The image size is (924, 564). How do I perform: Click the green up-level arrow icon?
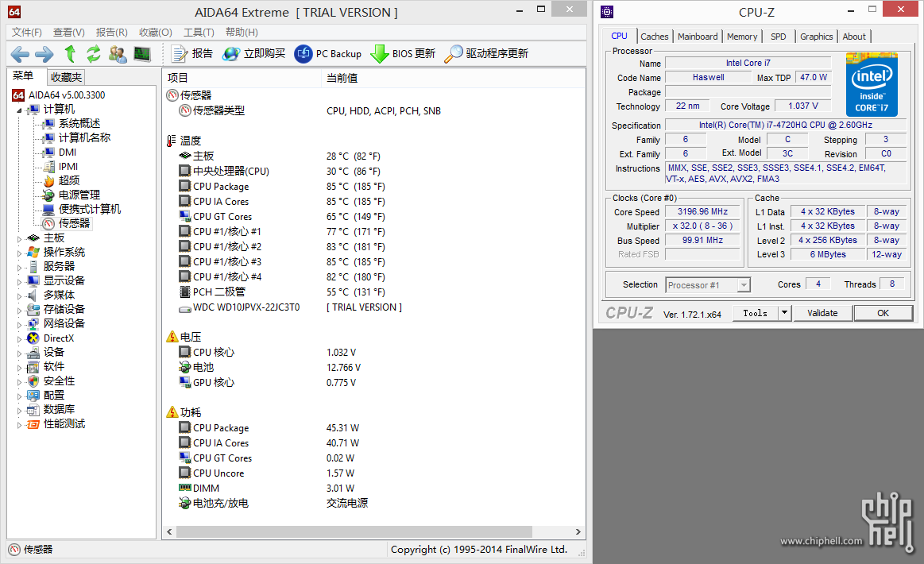tap(70, 54)
